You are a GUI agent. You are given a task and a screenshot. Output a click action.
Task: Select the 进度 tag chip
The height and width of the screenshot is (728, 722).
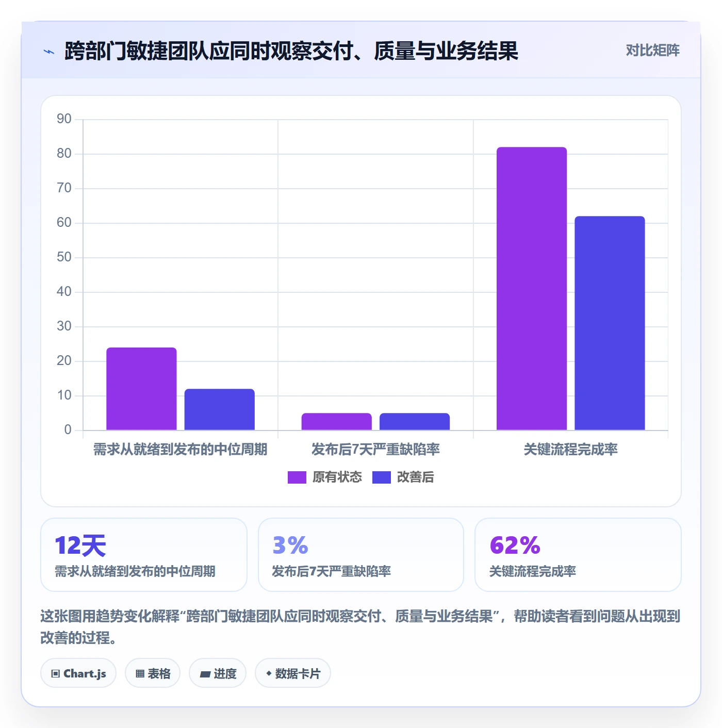pyautogui.click(x=218, y=673)
